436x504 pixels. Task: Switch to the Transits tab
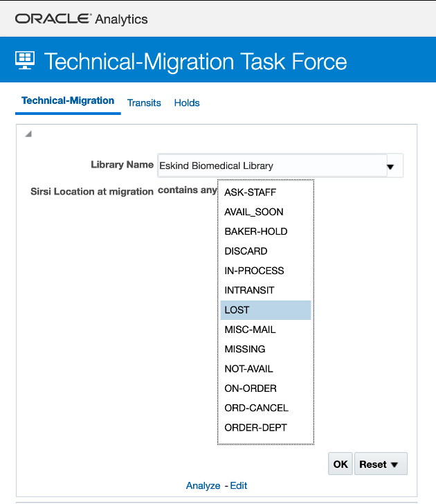click(144, 103)
